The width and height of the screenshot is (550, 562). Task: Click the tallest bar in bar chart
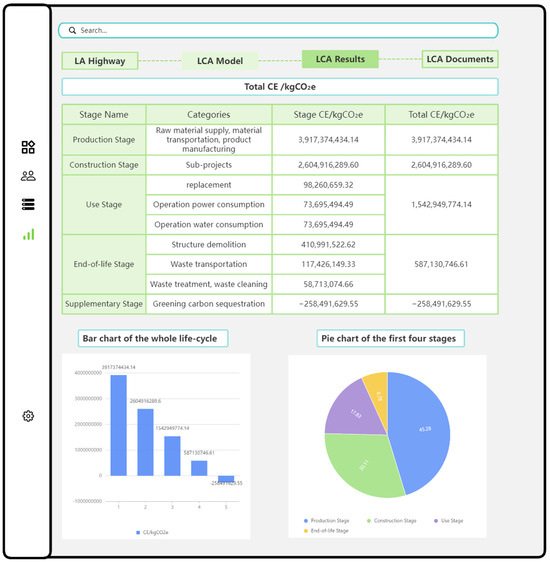point(119,425)
